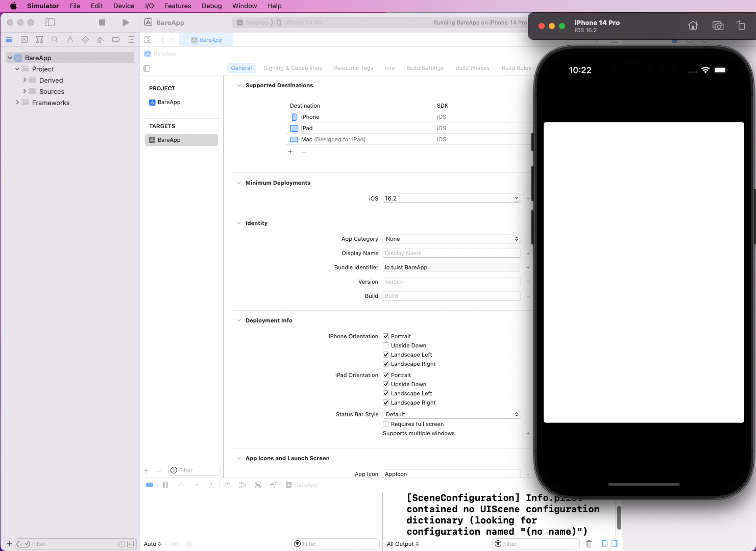Viewport: 756px width, 551px height.
Task: Run the BareApp scheme with play button
Action: pyautogui.click(x=126, y=22)
